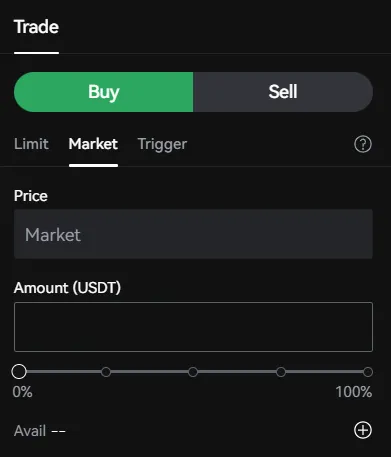
Task: Click the slider handle at 0%
Action: tap(19, 371)
